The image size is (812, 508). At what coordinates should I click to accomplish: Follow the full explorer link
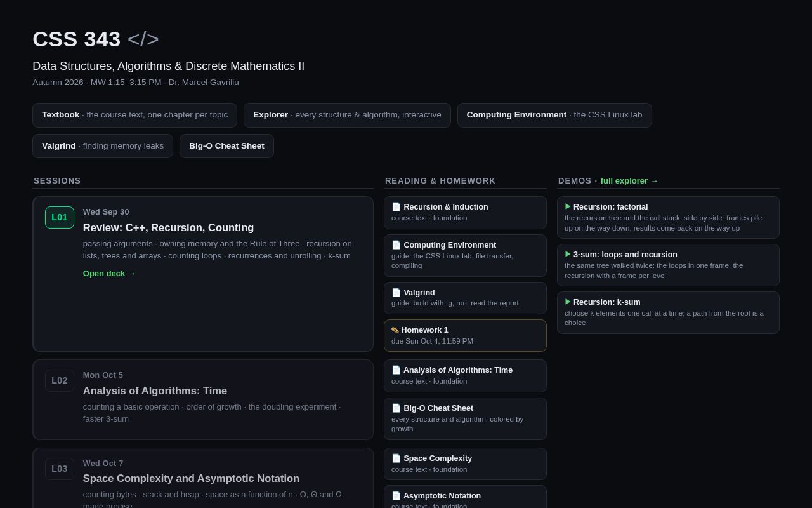pos(629,181)
